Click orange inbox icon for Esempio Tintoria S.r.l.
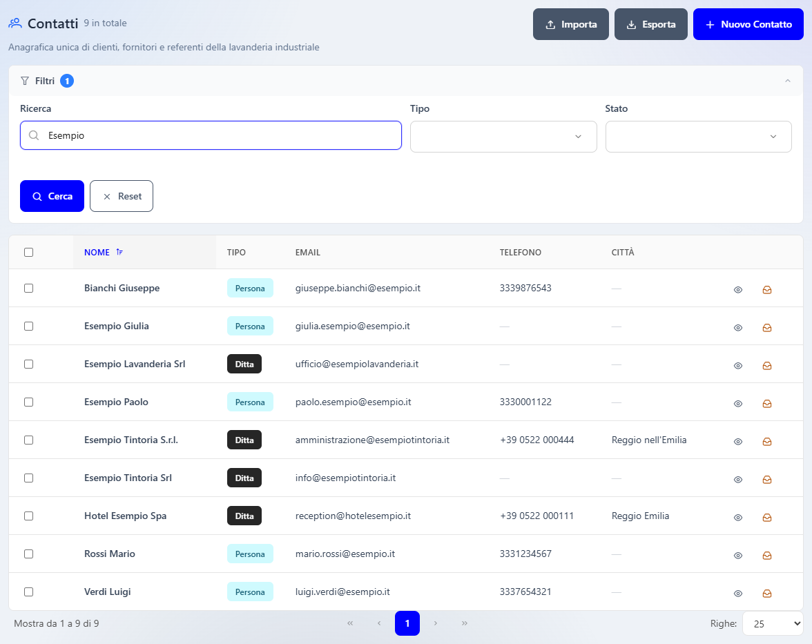This screenshot has height=644, width=812. pos(767,442)
